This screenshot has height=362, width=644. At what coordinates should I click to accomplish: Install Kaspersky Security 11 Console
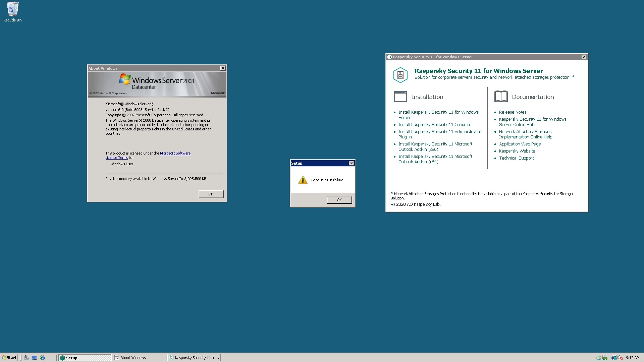(434, 124)
